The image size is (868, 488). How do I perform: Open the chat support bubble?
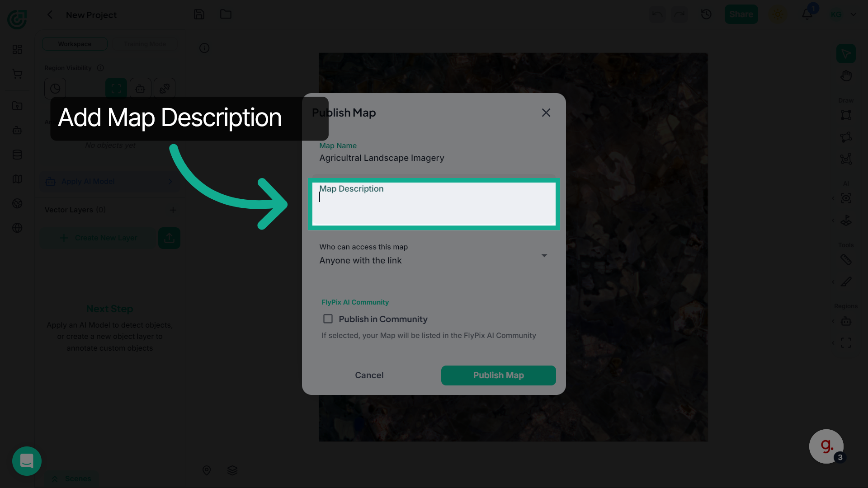pos(27,461)
